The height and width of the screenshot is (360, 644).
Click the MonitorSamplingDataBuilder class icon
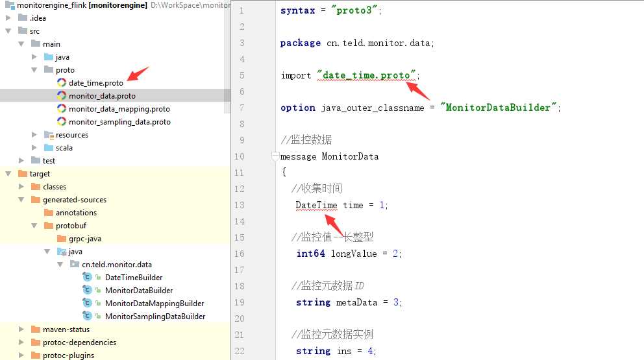(87, 316)
